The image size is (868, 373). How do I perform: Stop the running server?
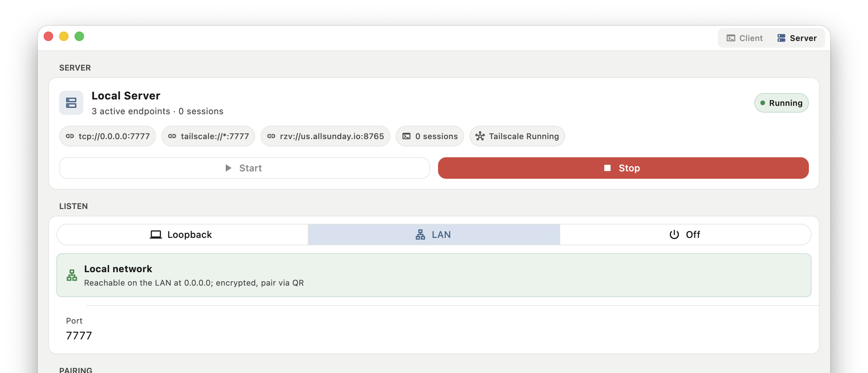click(x=623, y=168)
